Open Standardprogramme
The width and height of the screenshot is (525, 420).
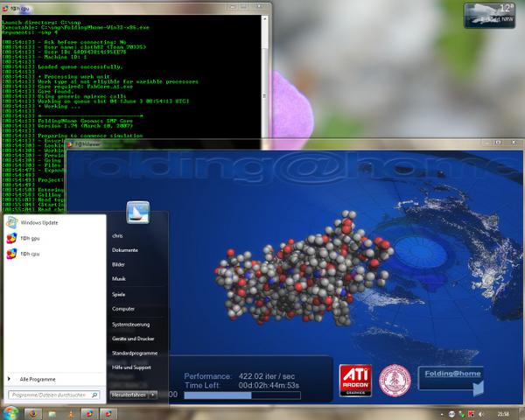(135, 353)
